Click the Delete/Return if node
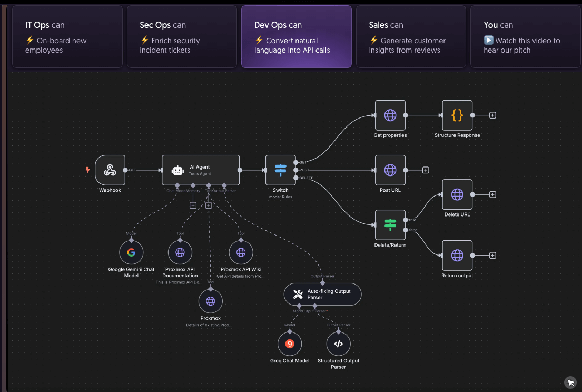 pyautogui.click(x=390, y=225)
